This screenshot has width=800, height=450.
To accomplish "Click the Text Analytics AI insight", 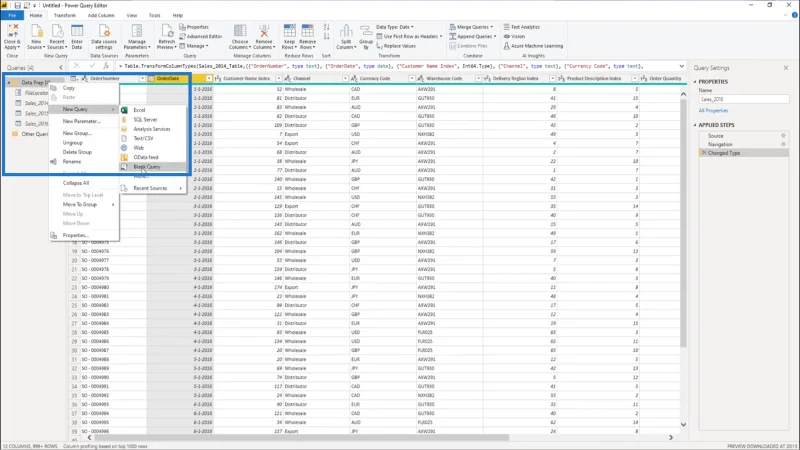I will [521, 27].
